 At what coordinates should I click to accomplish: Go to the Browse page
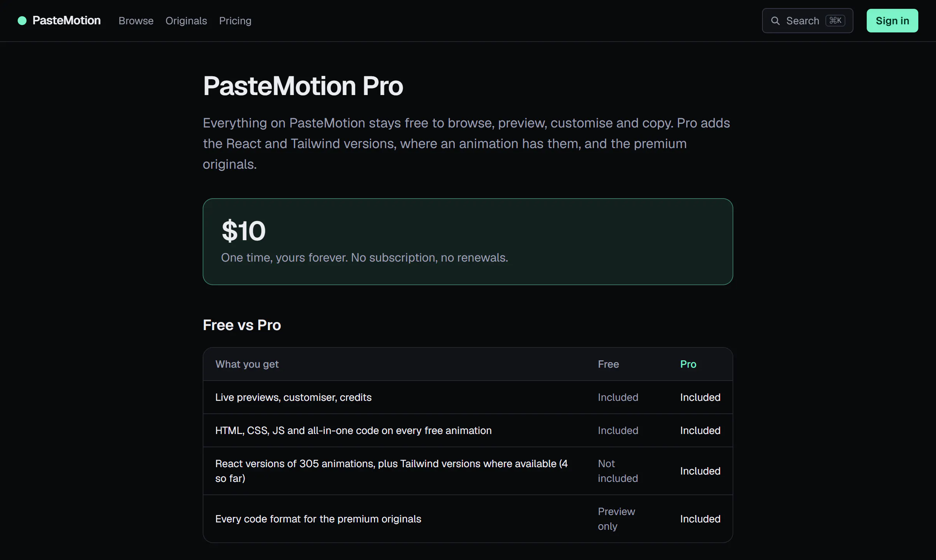136,21
